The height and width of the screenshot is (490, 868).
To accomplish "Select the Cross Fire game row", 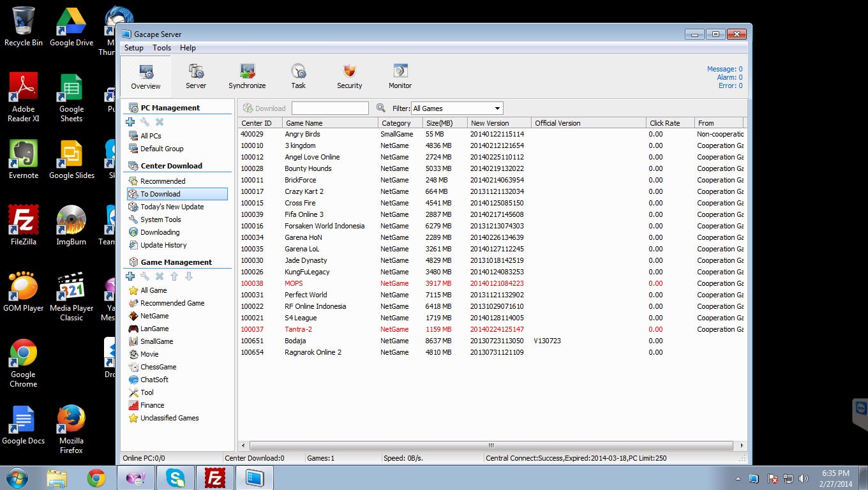I will [x=492, y=203].
